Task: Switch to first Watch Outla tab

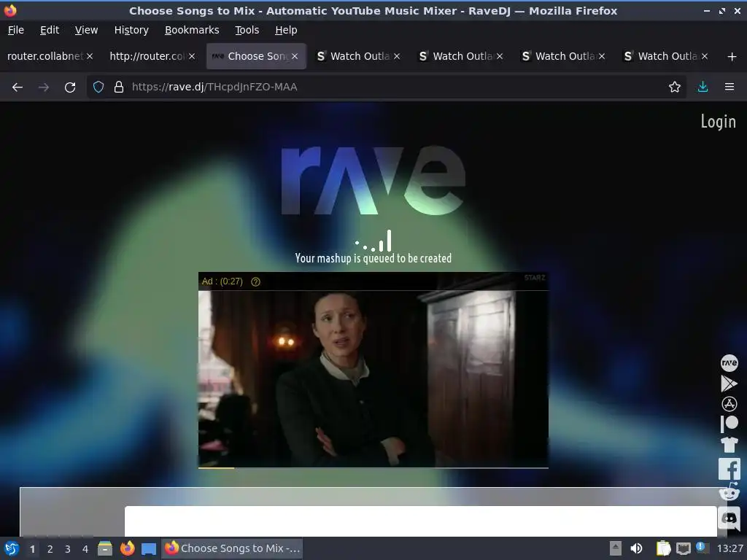Action: pos(360,56)
